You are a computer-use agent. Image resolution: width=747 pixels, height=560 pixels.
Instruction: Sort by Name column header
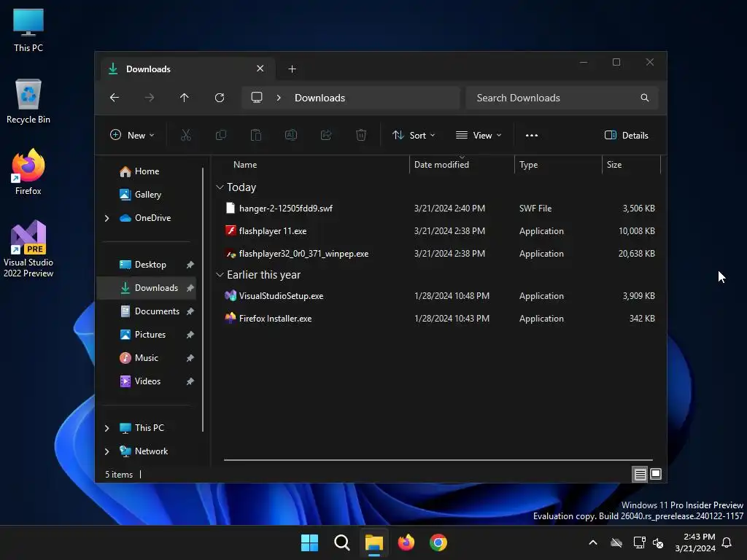pos(245,165)
